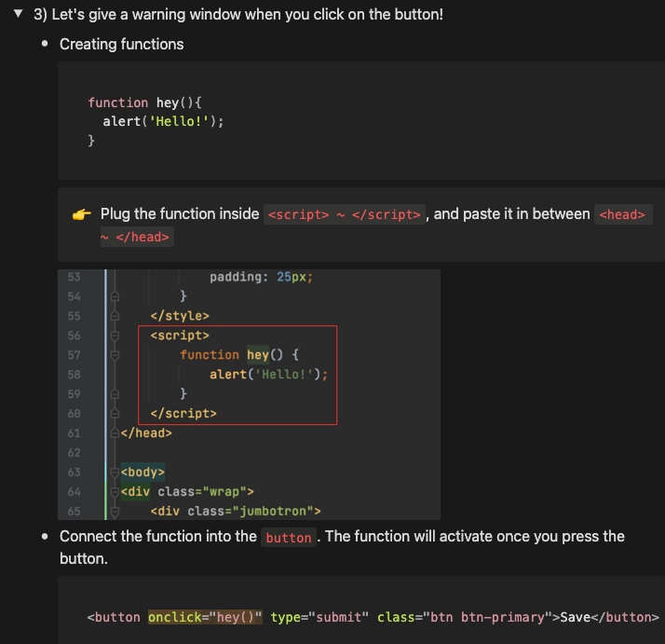Click fold marker on line 54
This screenshot has height=644, width=665.
coord(115,296)
